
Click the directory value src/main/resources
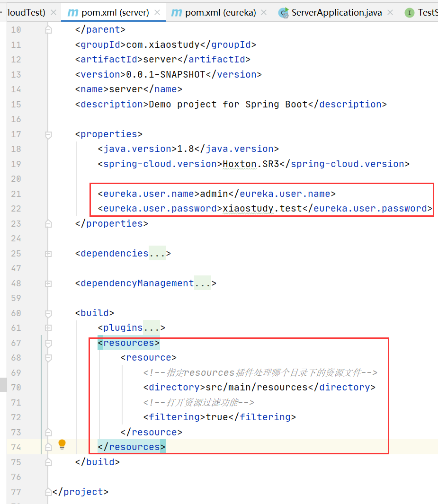(257, 387)
